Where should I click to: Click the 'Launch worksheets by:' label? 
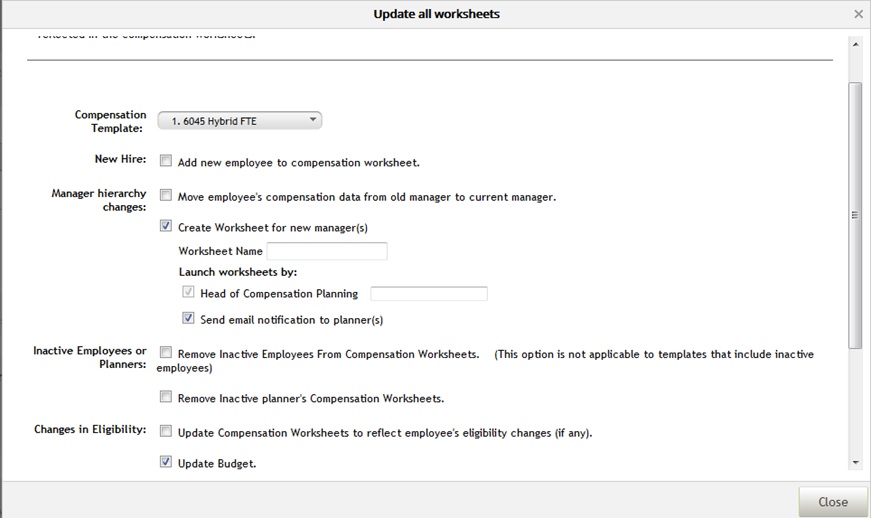click(238, 272)
